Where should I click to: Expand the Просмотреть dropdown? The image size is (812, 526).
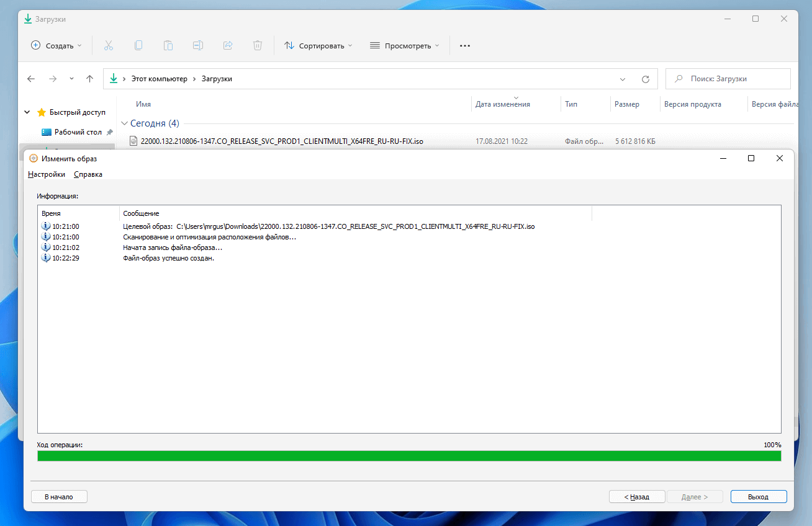[x=404, y=45]
